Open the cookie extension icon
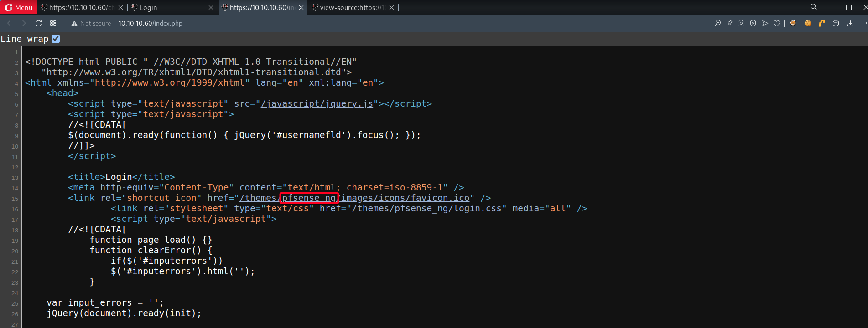Viewport: 868px width, 328px height. (807, 23)
